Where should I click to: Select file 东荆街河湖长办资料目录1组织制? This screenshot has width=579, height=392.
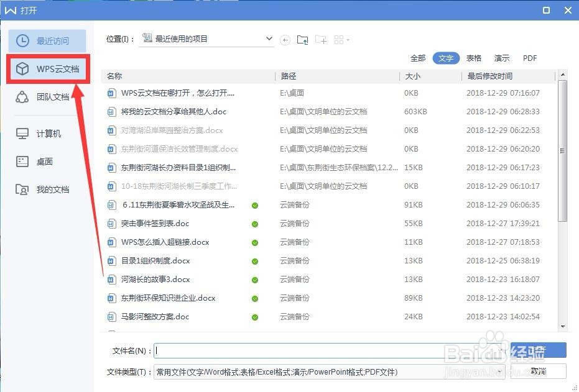coord(178,167)
